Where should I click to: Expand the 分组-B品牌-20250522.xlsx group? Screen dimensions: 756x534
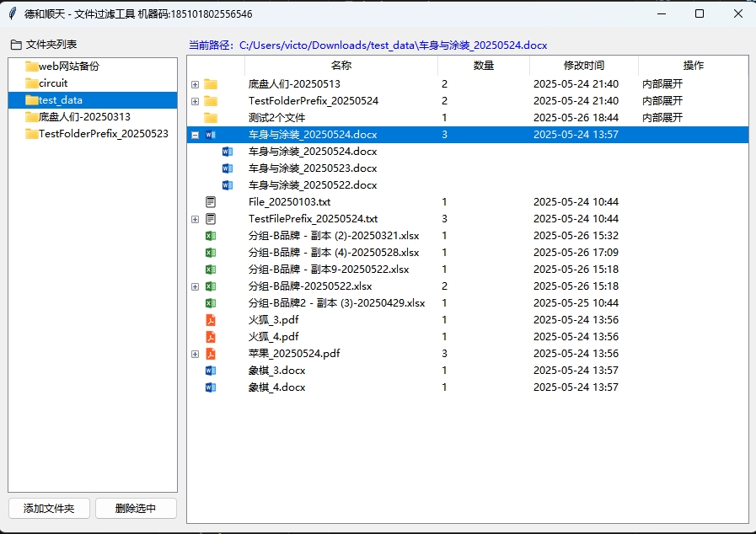click(x=196, y=286)
